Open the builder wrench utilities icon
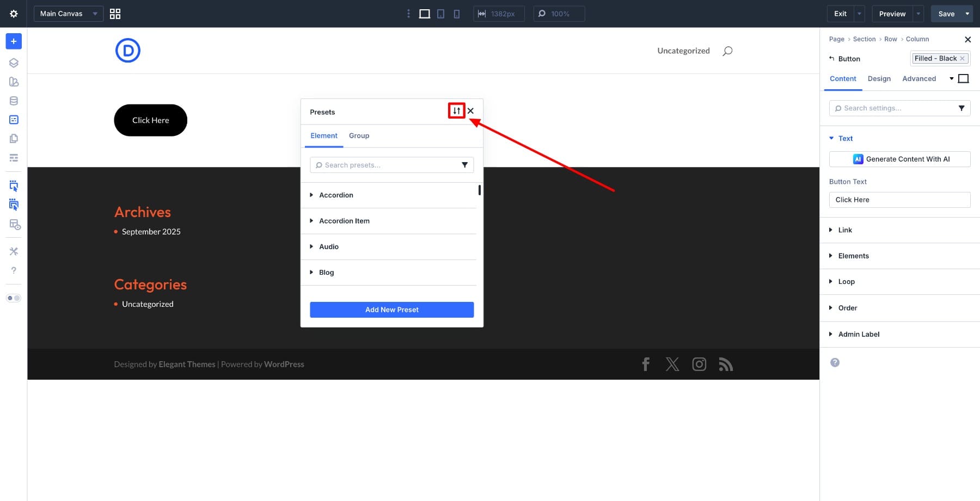980x501 pixels. tap(14, 251)
